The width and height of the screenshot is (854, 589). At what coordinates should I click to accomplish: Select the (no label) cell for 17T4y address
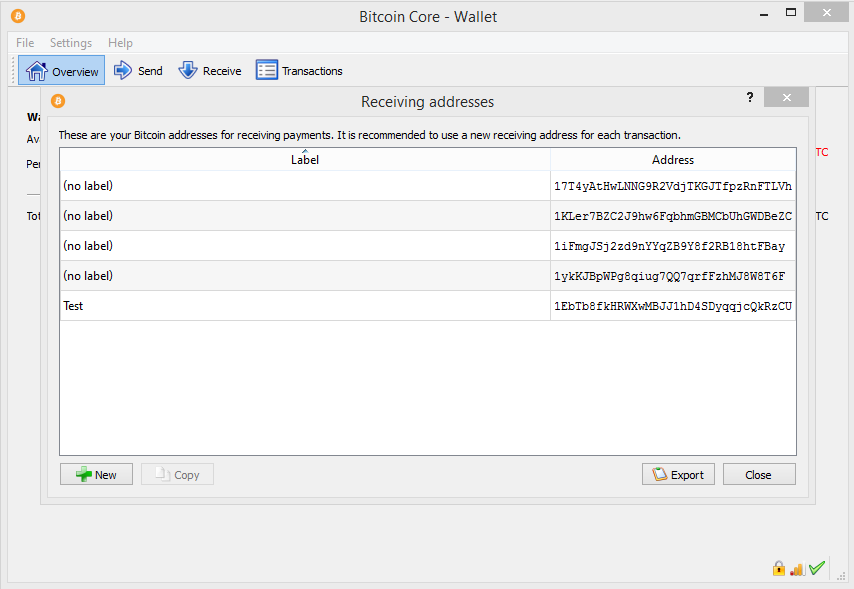pos(305,186)
